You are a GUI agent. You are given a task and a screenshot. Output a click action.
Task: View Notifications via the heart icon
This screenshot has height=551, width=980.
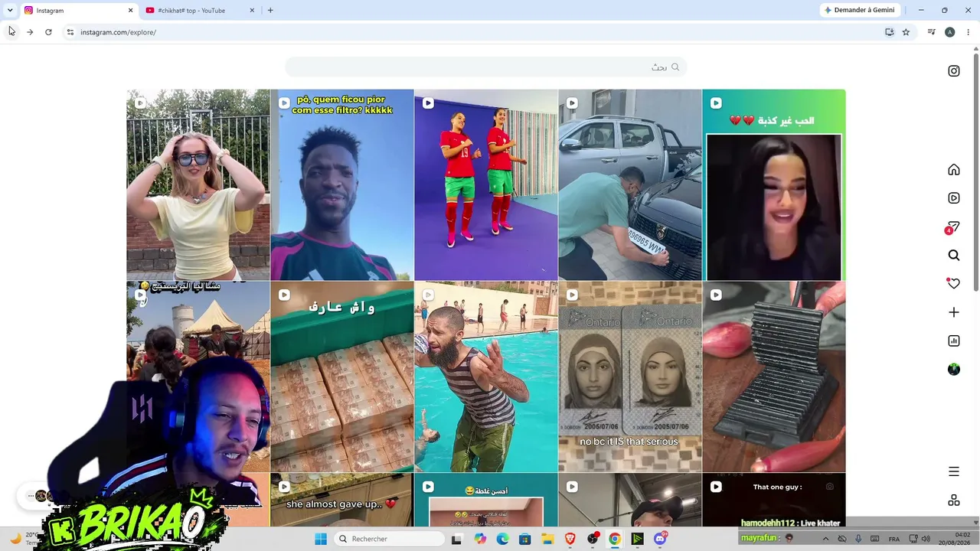953,283
